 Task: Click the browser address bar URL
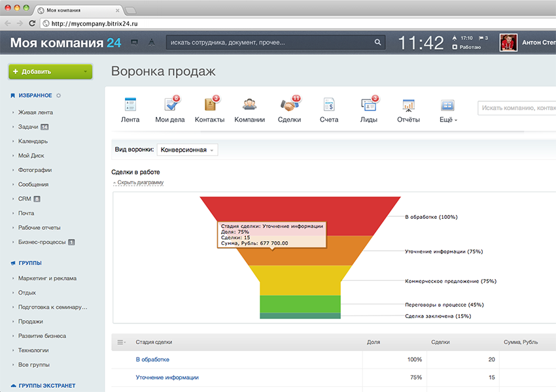pyautogui.click(x=94, y=24)
